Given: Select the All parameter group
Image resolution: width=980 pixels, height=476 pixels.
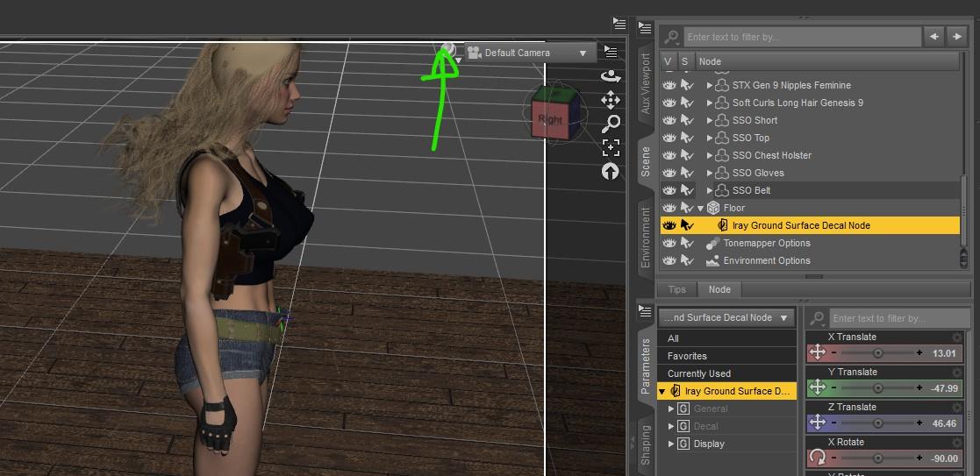Looking at the screenshot, I should [726, 338].
